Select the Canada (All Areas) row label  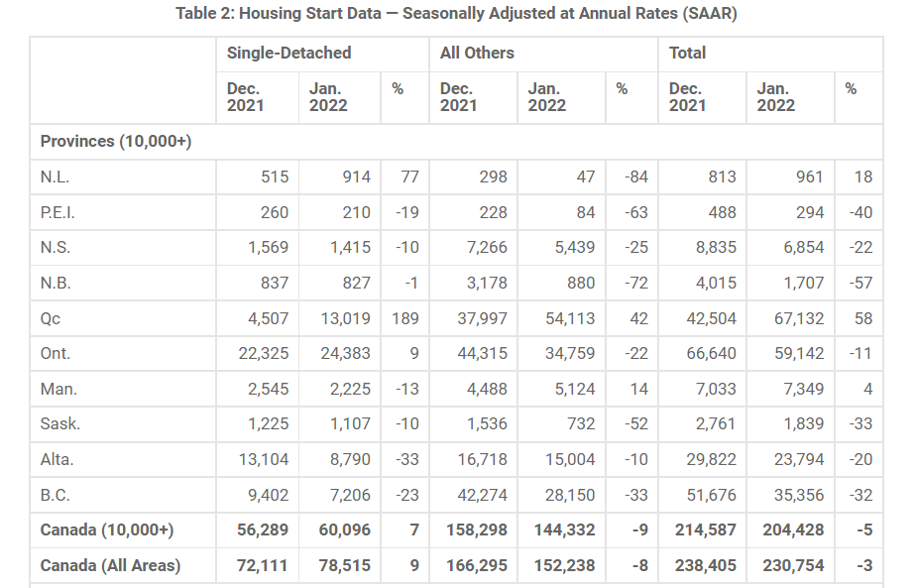pyautogui.click(x=110, y=566)
